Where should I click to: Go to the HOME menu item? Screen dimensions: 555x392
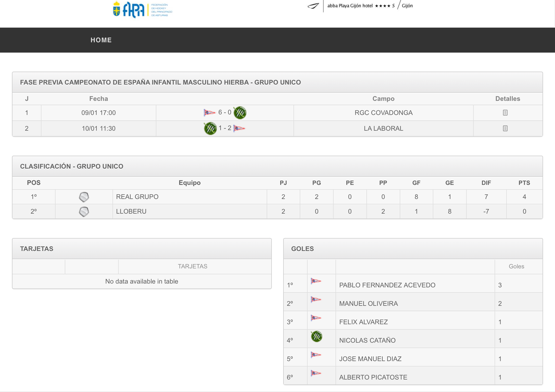[101, 40]
